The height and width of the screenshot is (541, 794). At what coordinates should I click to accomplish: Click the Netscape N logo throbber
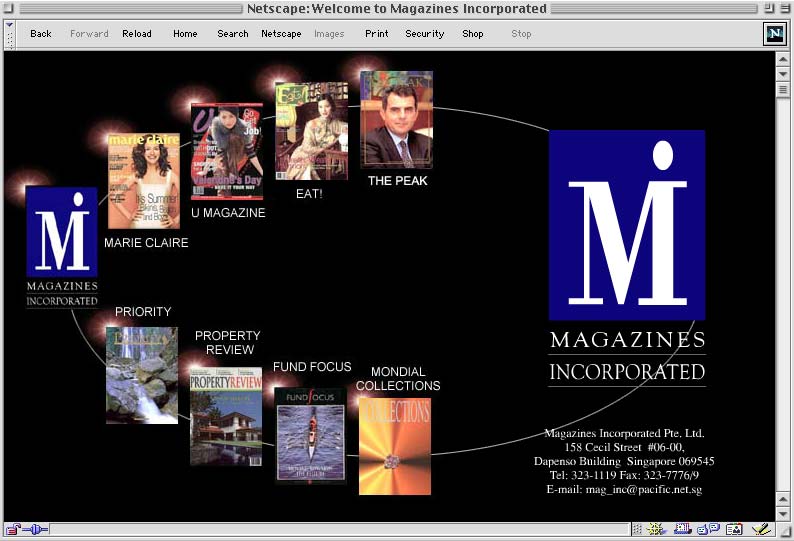775,34
